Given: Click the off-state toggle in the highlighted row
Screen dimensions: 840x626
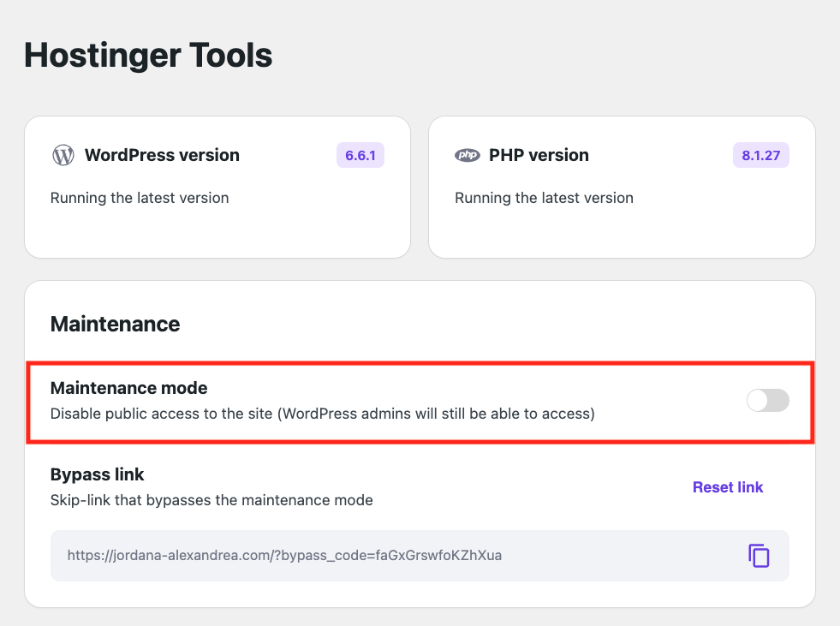Looking at the screenshot, I should click(767, 400).
